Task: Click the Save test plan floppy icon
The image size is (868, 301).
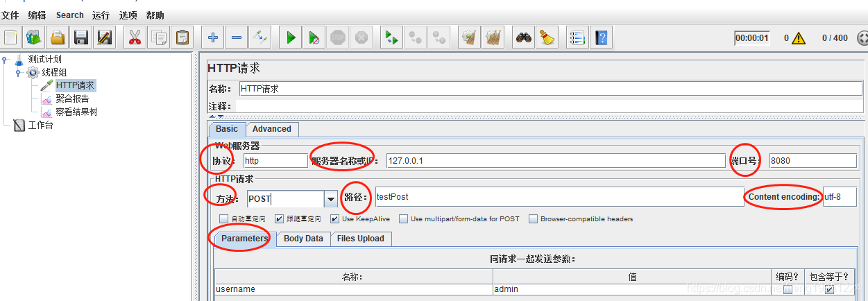Action: click(x=81, y=37)
